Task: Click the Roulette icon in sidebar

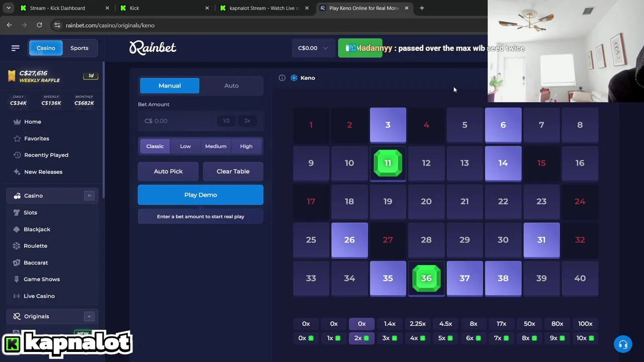Action: tap(17, 246)
